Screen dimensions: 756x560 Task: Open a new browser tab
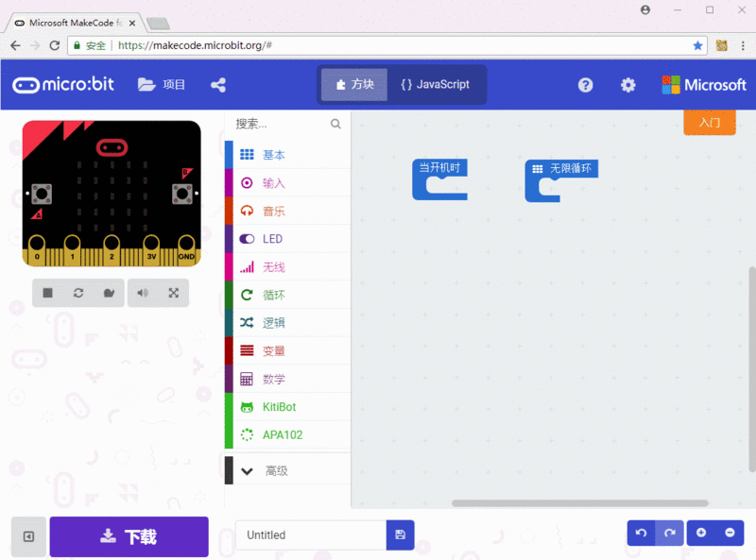click(x=158, y=23)
